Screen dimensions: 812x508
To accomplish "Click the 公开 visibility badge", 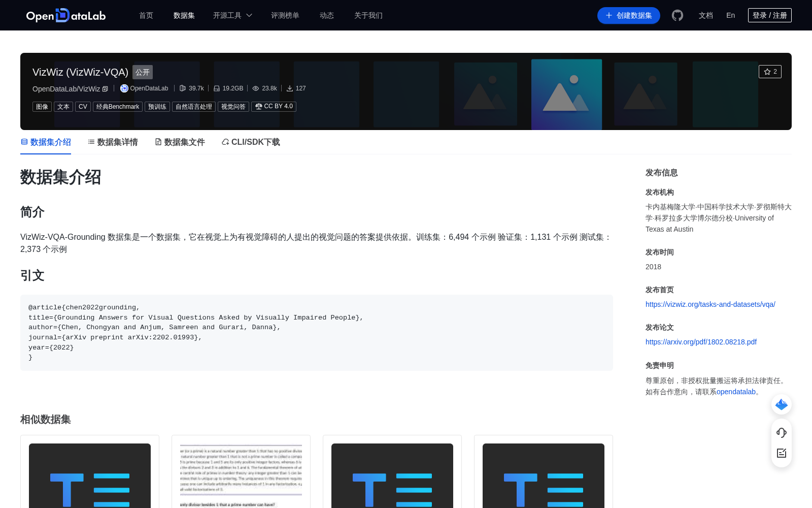I will 143,72.
